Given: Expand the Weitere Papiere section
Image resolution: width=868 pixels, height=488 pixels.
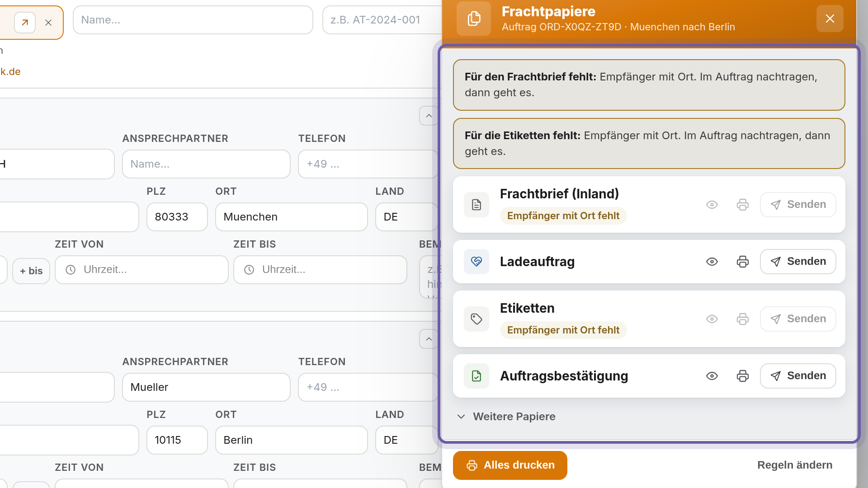Looking at the screenshot, I should point(506,417).
